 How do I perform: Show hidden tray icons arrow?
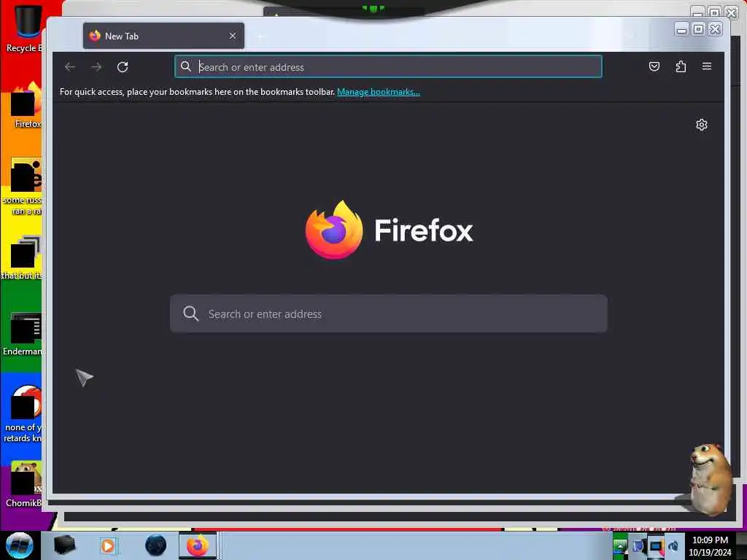pyautogui.click(x=619, y=546)
